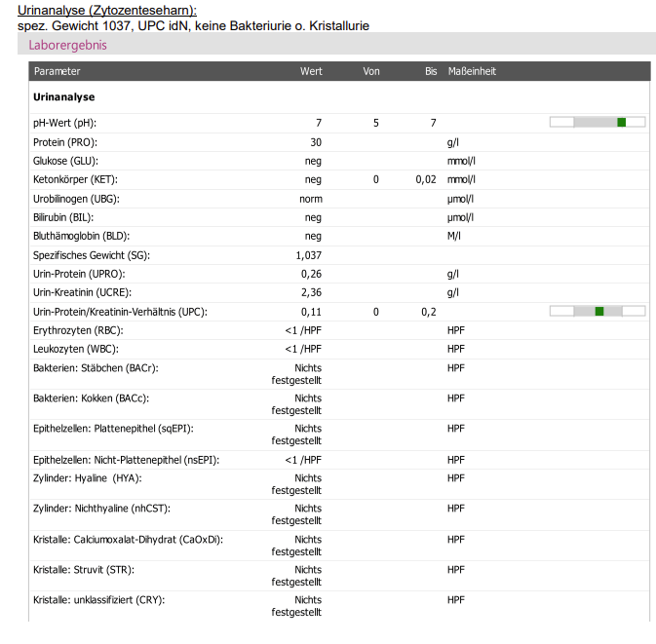
Task: Select the Glukose (GLU) row
Action: 339,161
